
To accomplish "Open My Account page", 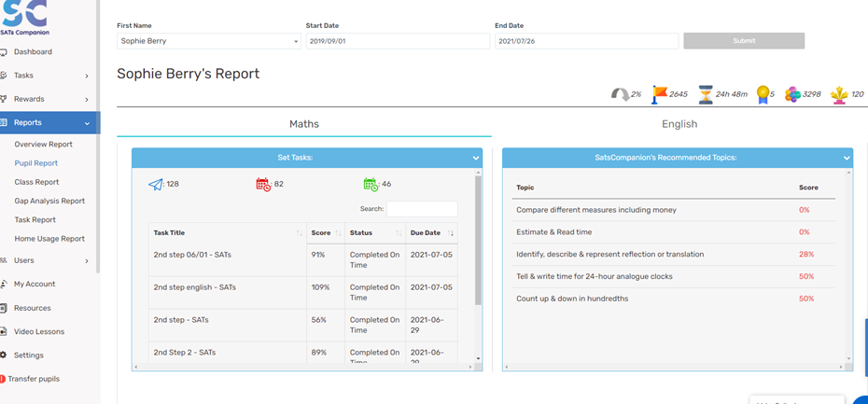I will tap(35, 284).
